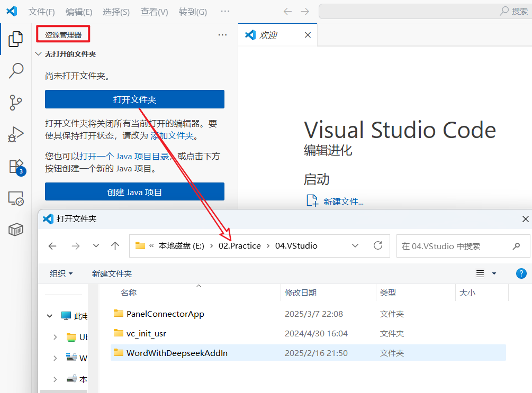Click the folder icon of vc_init_usr

[119, 333]
